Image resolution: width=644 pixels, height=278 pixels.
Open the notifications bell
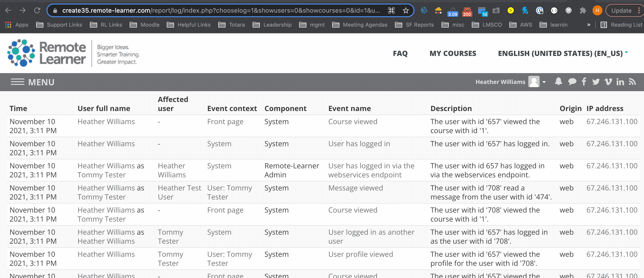coord(558,82)
